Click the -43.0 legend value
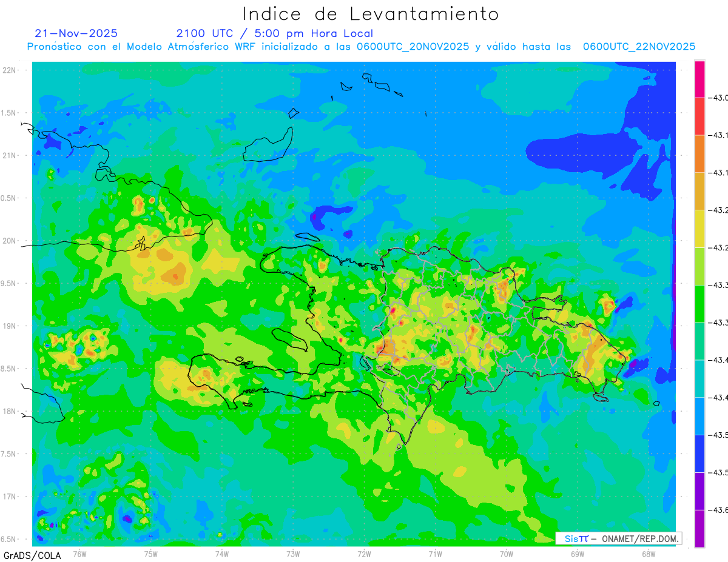The image size is (728, 562). pos(718,98)
